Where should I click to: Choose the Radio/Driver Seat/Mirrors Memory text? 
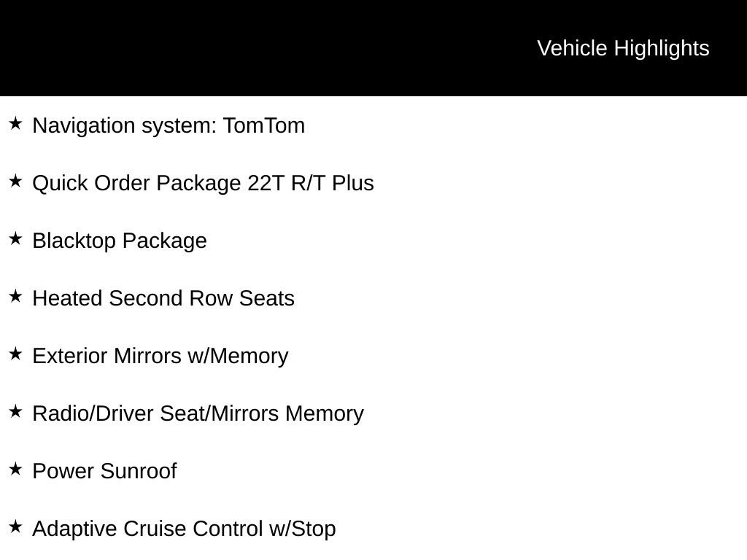(198, 413)
